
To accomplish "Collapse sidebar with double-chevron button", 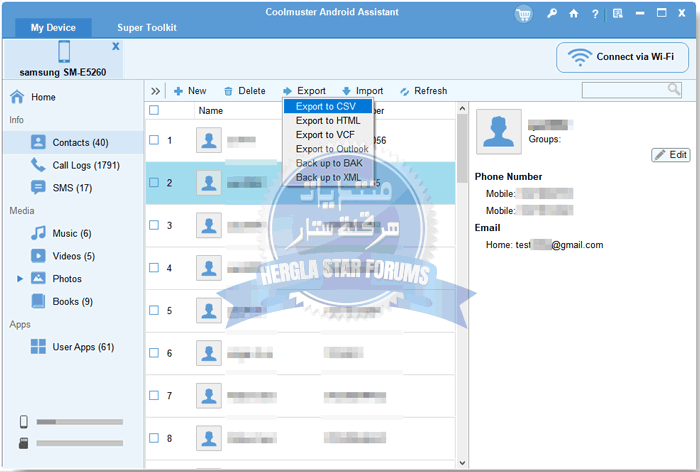I will [x=156, y=91].
